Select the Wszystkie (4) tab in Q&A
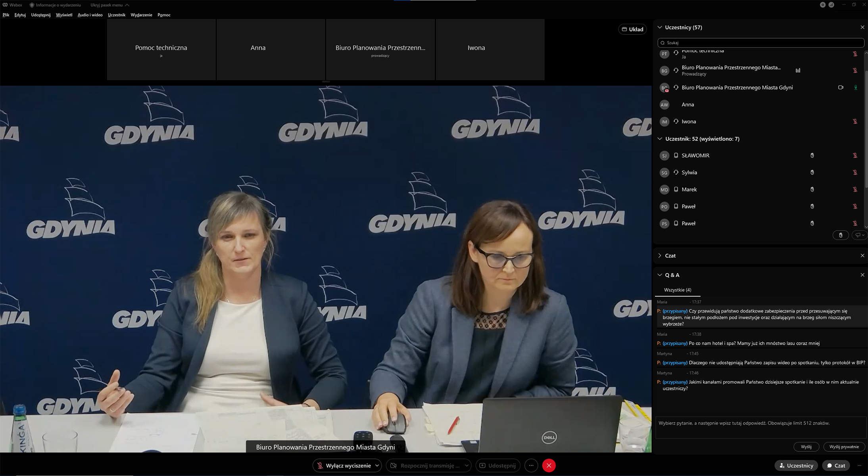The height and width of the screenshot is (476, 868). 677,290
